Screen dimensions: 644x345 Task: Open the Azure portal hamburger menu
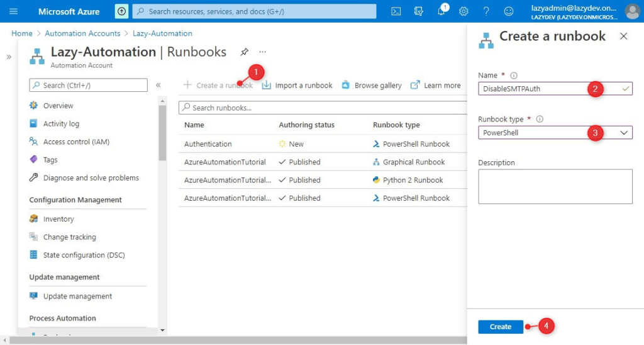point(14,11)
